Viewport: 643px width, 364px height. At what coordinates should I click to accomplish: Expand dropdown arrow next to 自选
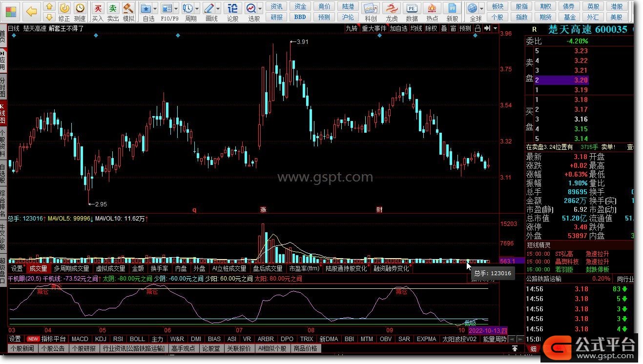pyautogui.click(x=155, y=8)
